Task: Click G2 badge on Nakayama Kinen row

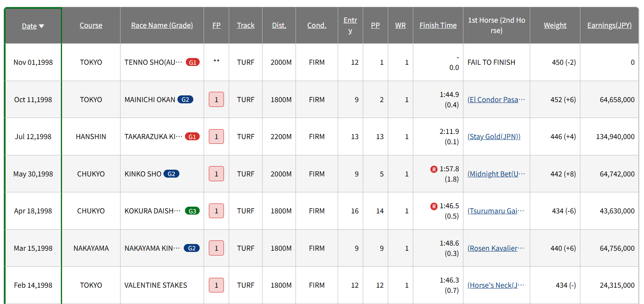Action: (192, 248)
